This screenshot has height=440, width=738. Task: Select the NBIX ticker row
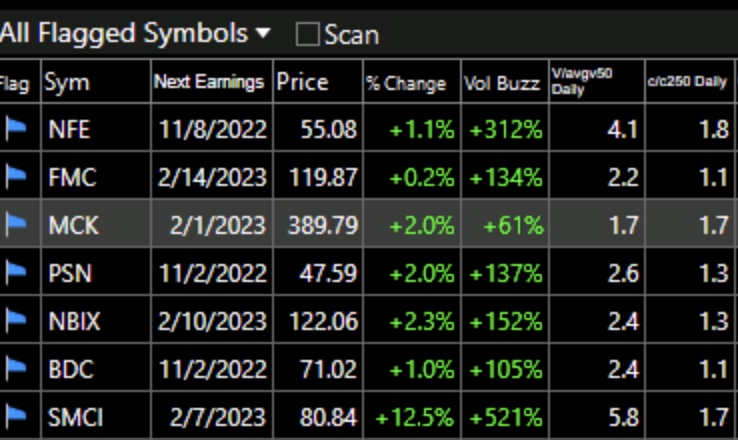pos(369,320)
